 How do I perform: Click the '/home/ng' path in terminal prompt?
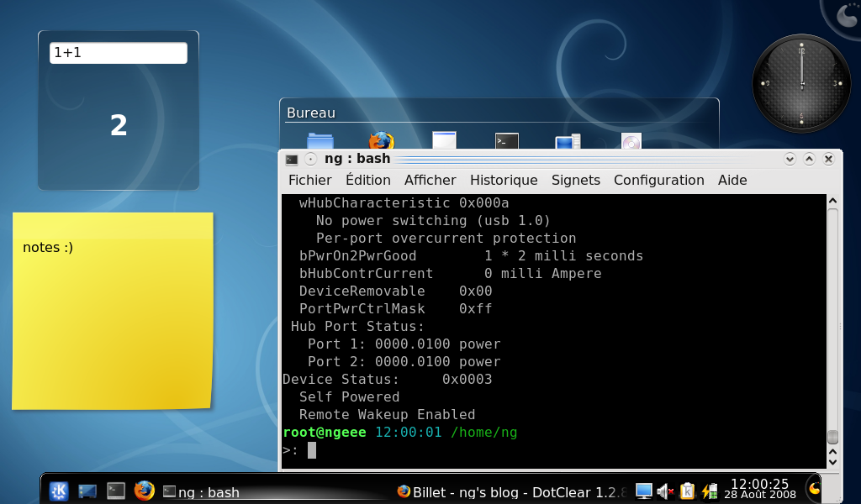point(483,432)
